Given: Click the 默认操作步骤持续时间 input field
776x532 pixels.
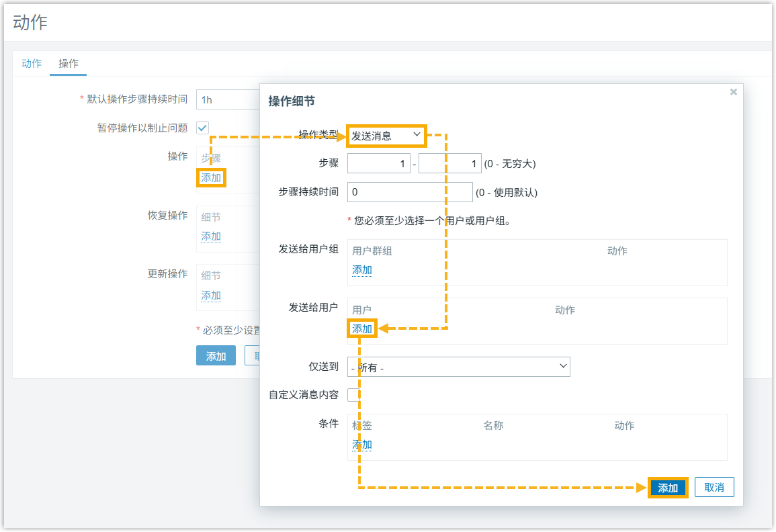Looking at the screenshot, I should (x=228, y=99).
